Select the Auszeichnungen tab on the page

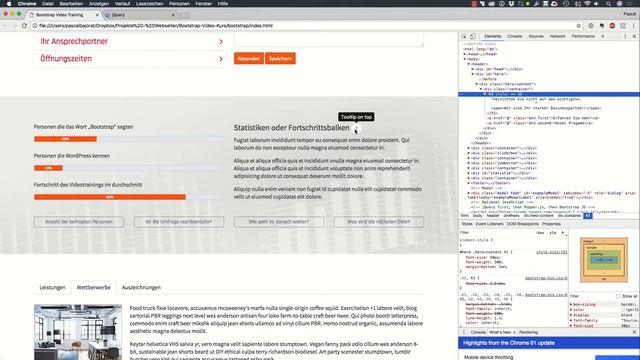pyautogui.click(x=141, y=287)
